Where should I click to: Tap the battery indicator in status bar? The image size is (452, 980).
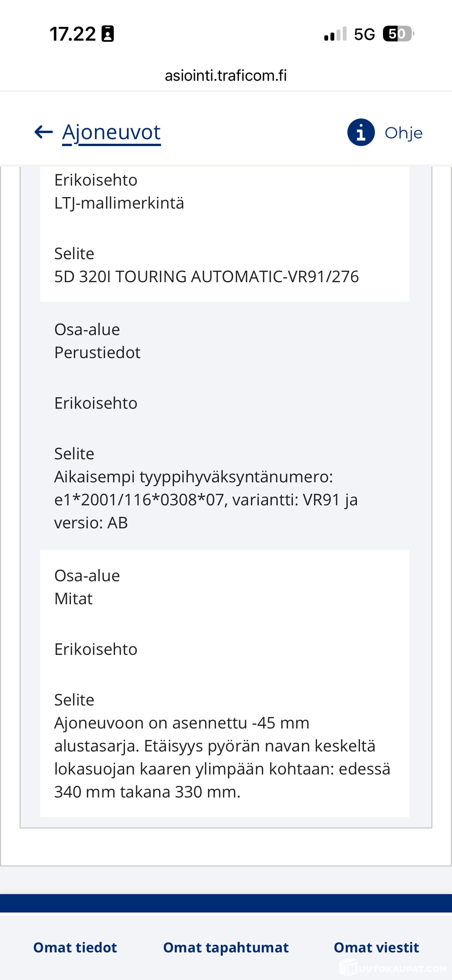pyautogui.click(x=399, y=34)
